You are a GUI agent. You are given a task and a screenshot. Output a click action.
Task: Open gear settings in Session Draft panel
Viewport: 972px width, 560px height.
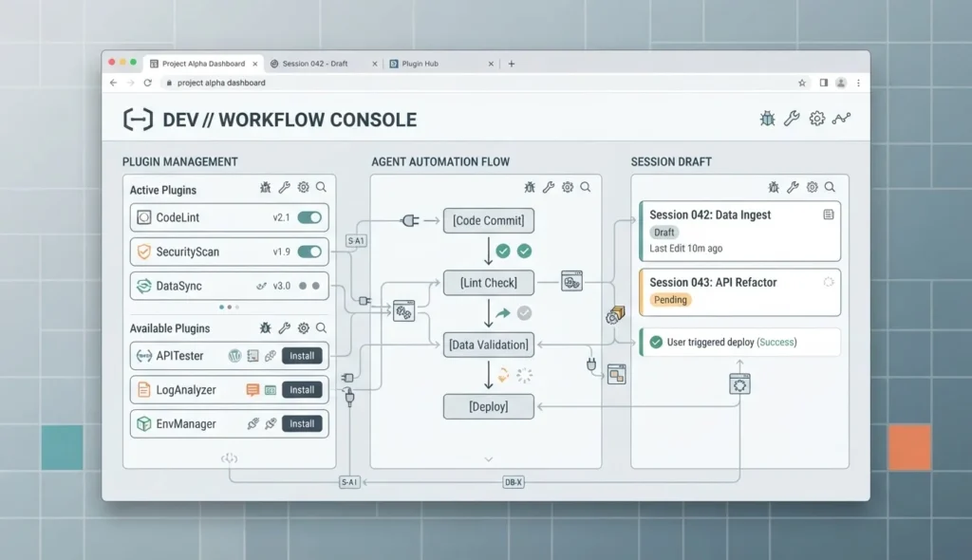[x=813, y=187]
